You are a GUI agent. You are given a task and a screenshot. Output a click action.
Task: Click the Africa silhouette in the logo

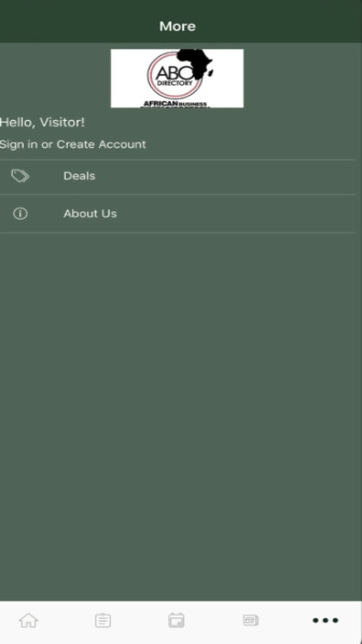[196, 63]
